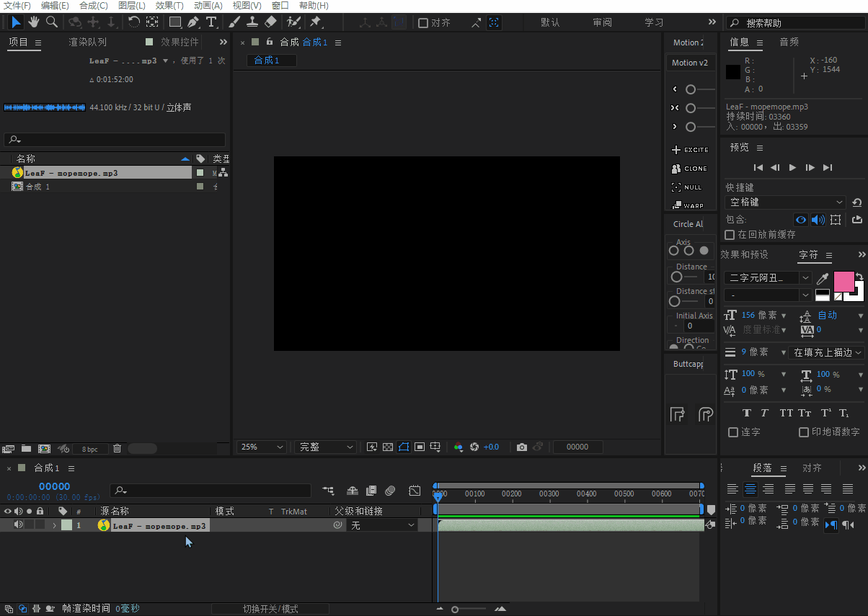Select the Horizontal Type tool

click(211, 22)
